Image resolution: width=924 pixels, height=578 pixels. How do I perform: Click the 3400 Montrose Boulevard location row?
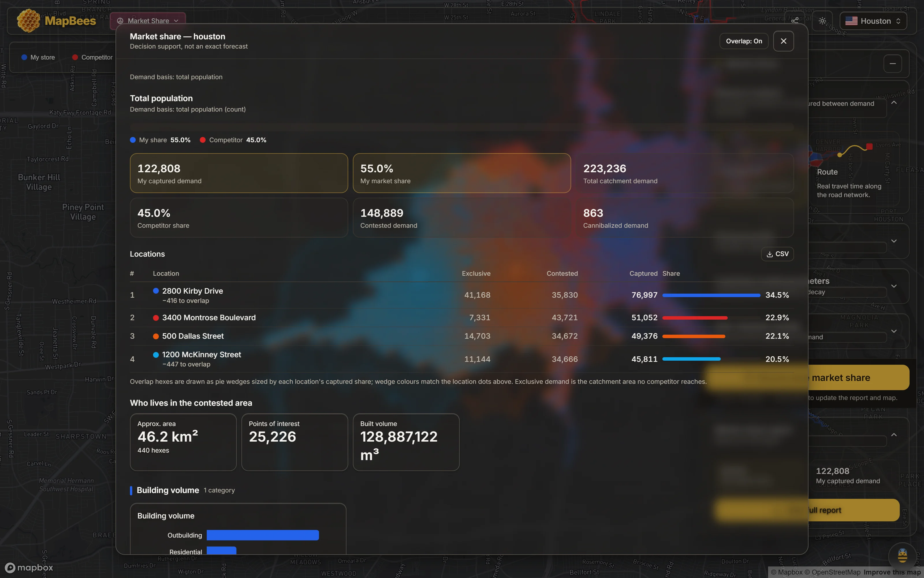click(x=462, y=318)
